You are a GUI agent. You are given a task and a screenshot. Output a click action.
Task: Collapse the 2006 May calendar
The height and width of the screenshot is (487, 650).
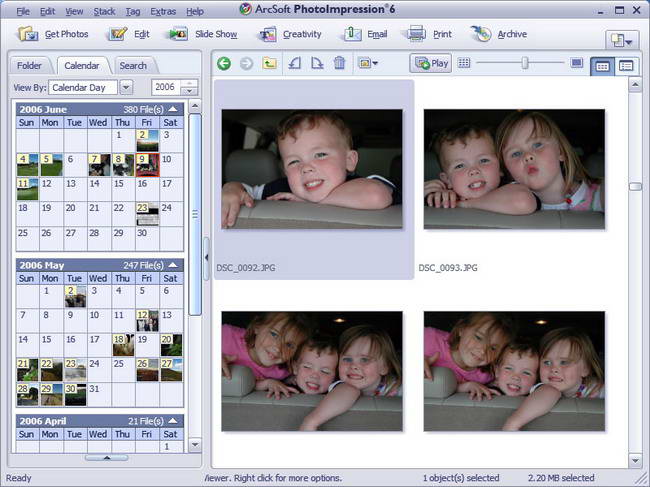(x=173, y=265)
